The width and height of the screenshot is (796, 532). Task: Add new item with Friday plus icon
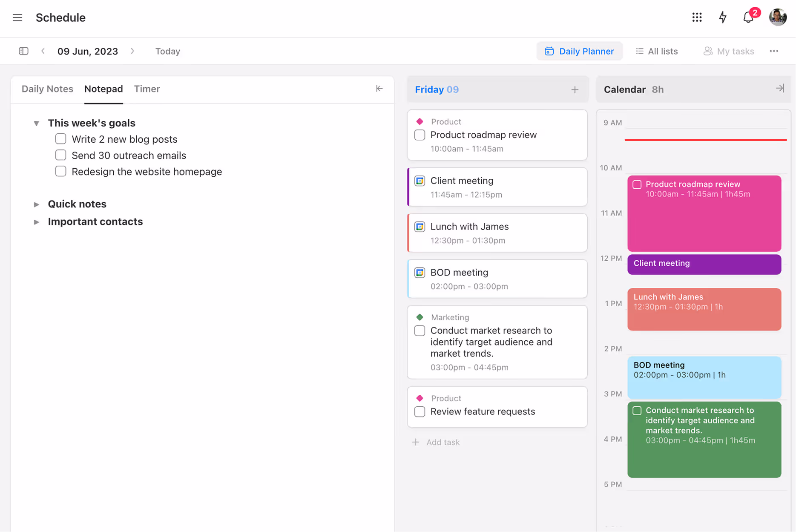[575, 89]
